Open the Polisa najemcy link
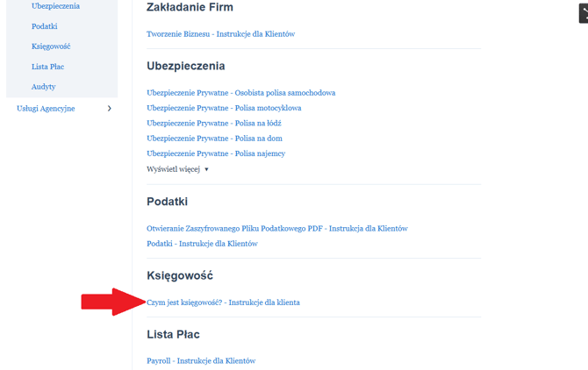Screen dimensions: 588x370 click(216, 153)
